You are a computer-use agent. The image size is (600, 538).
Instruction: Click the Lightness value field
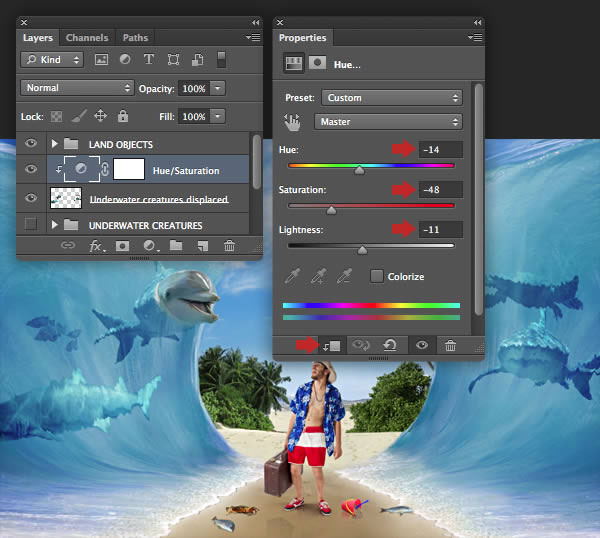[x=441, y=230]
